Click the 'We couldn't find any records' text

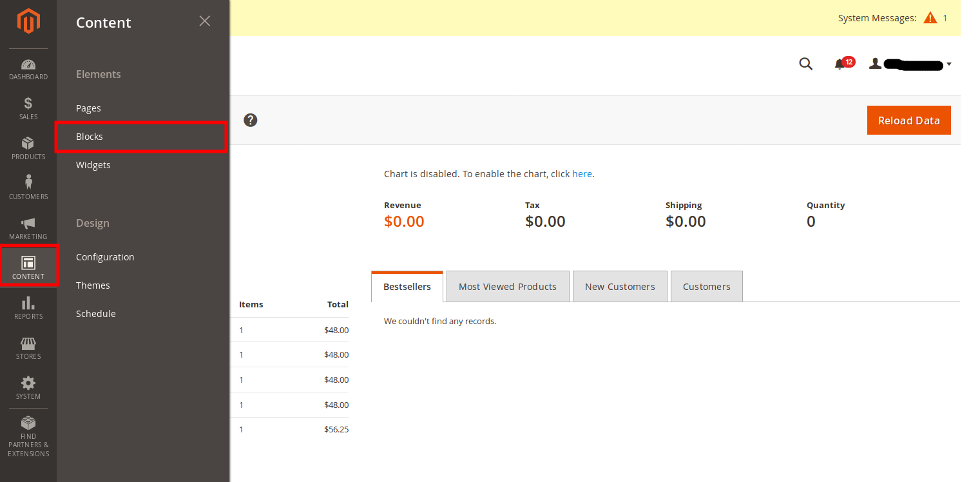[440, 321]
